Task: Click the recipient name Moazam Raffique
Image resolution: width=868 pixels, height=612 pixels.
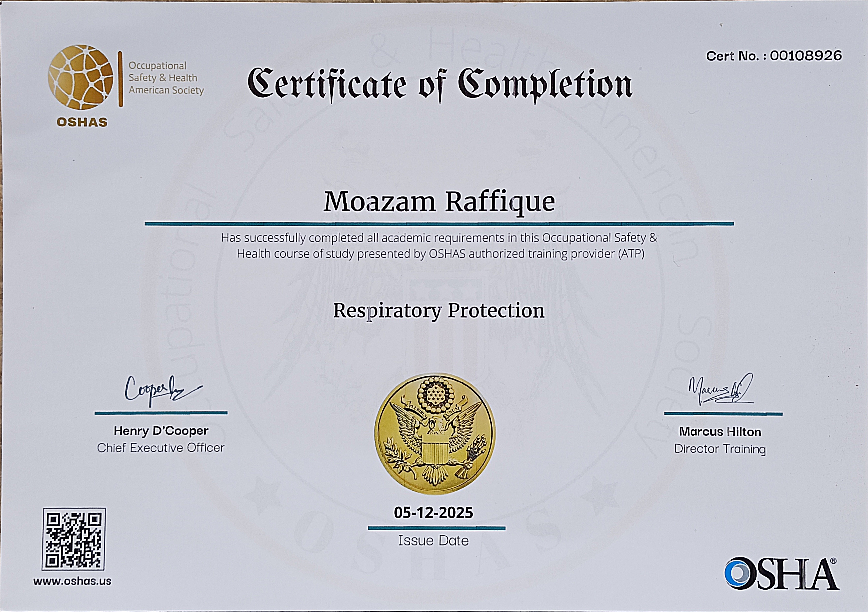Action: click(x=439, y=203)
